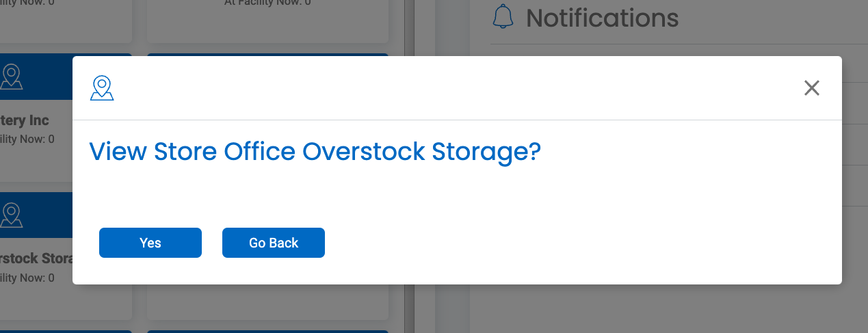Screen dimensions: 868x333
Task: Click the blue card header right of 'tery Inc'
Action: (267, 55)
